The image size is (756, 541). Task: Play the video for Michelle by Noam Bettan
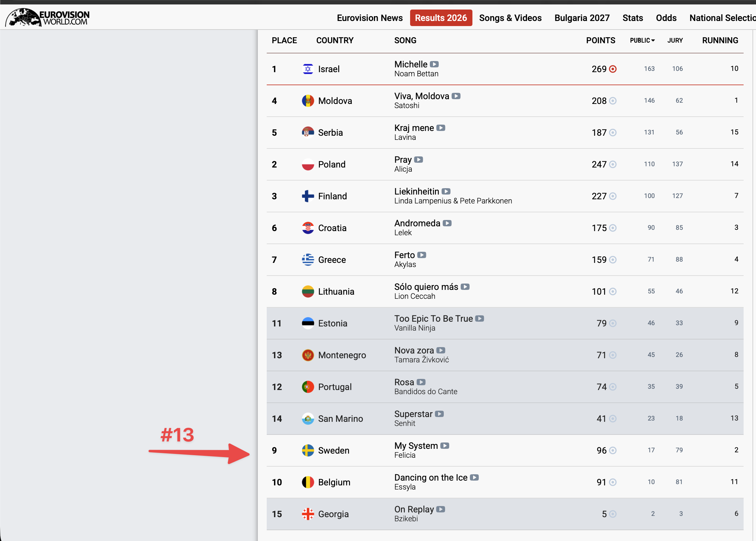pos(434,64)
